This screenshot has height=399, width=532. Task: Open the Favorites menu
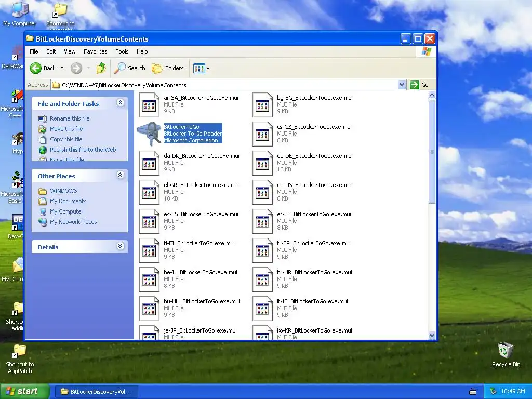tap(96, 51)
